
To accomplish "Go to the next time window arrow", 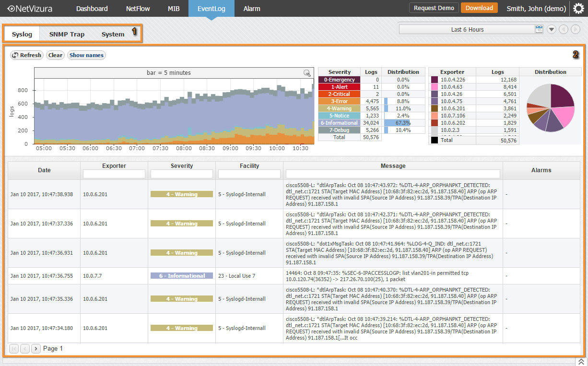I will point(575,30).
